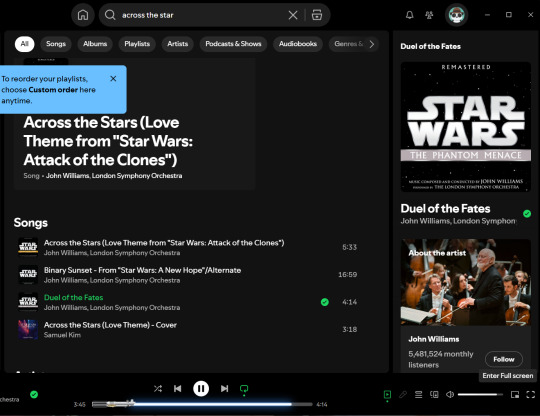540x416 pixels.
Task: Select the Songs filter chip
Action: (56, 44)
